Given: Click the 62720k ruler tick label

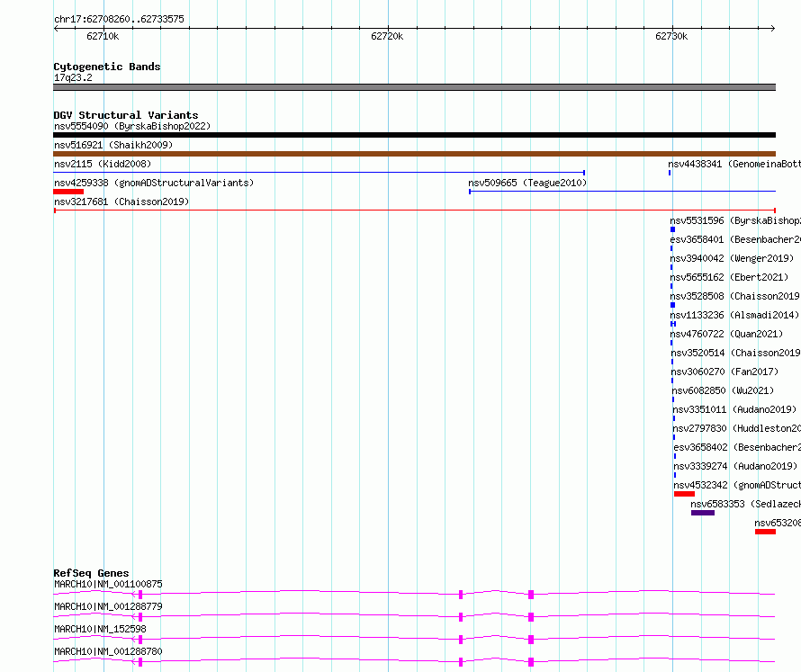Looking at the screenshot, I should [387, 36].
